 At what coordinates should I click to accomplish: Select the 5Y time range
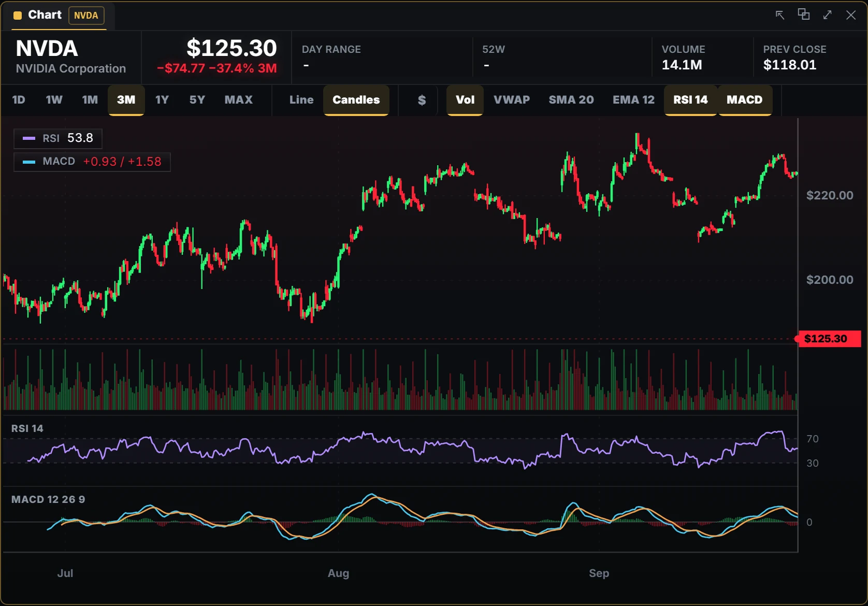pyautogui.click(x=197, y=99)
